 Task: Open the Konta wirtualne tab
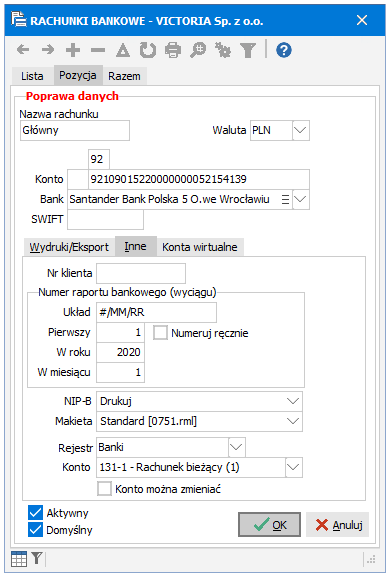pos(200,247)
